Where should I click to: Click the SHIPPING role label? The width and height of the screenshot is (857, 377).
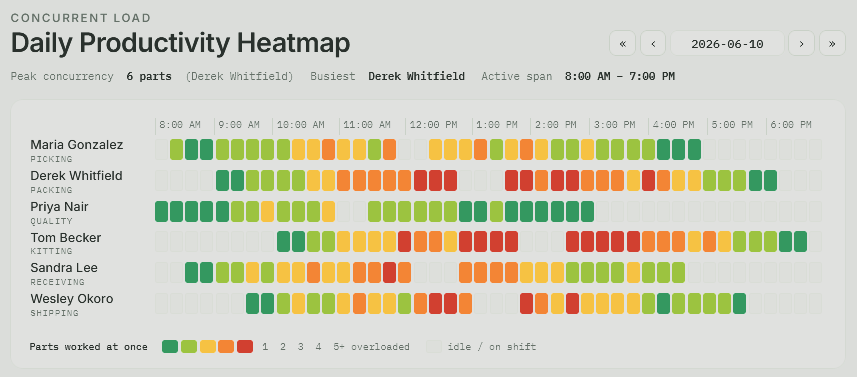54,313
